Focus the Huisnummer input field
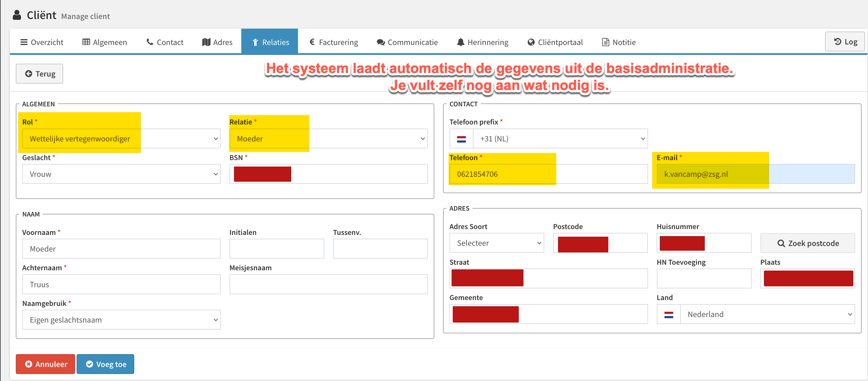The image size is (868, 381). point(704,243)
